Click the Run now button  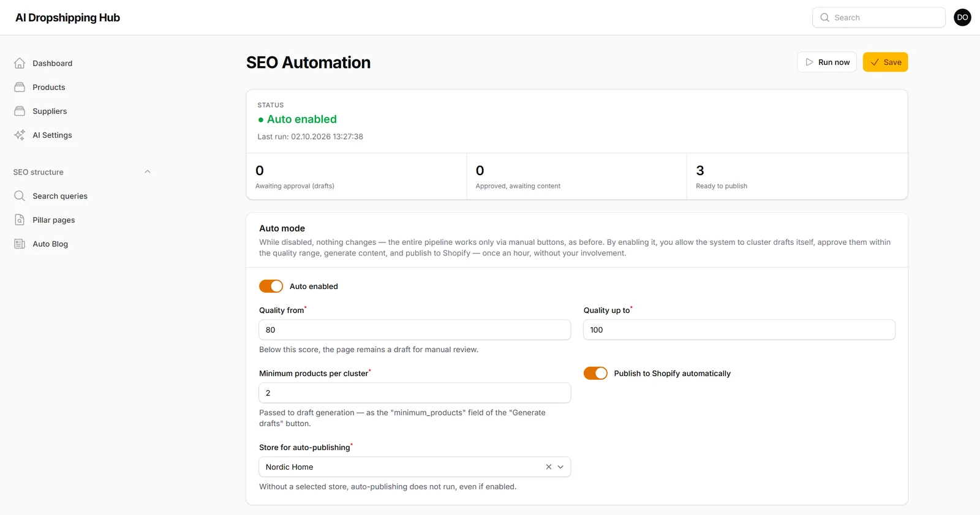pos(827,62)
